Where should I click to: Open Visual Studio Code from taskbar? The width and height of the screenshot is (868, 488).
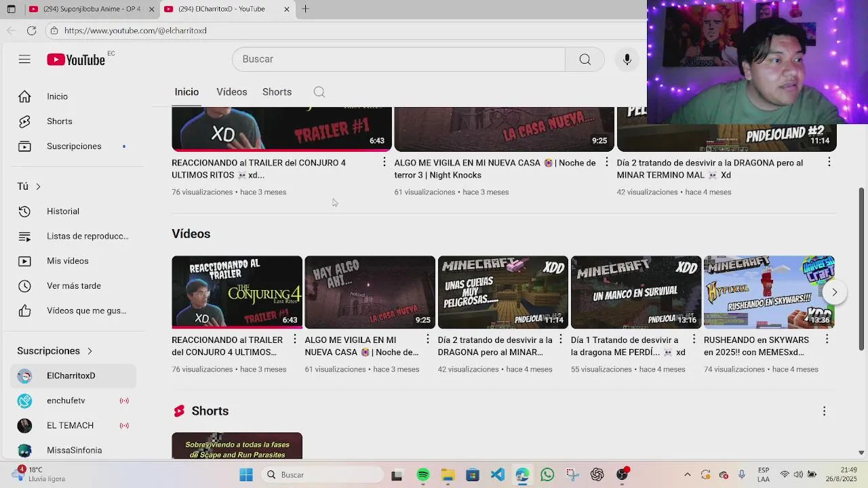[497, 475]
